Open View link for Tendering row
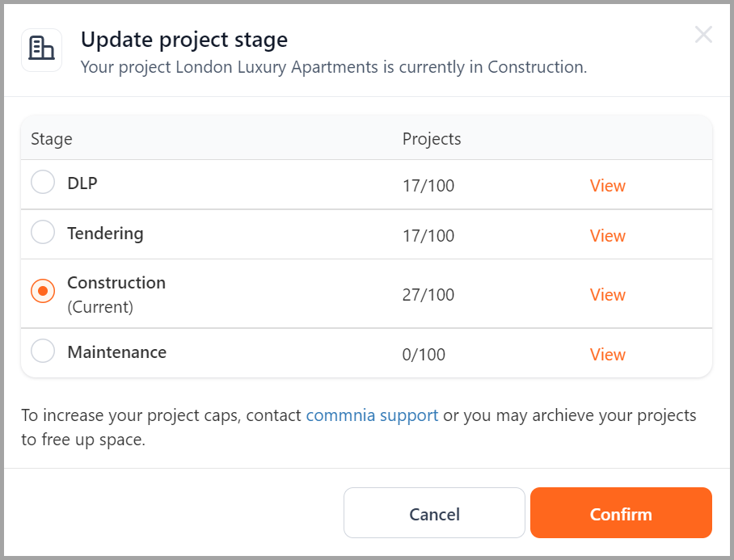The image size is (734, 560). 607,236
